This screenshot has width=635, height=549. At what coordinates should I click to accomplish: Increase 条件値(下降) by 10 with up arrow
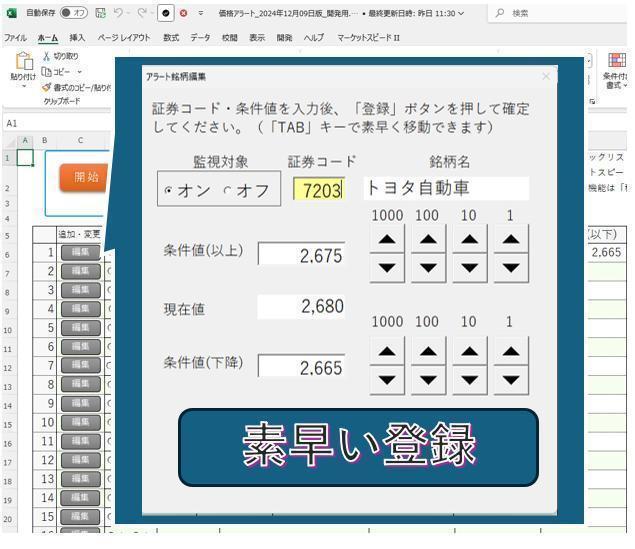tap(470, 351)
